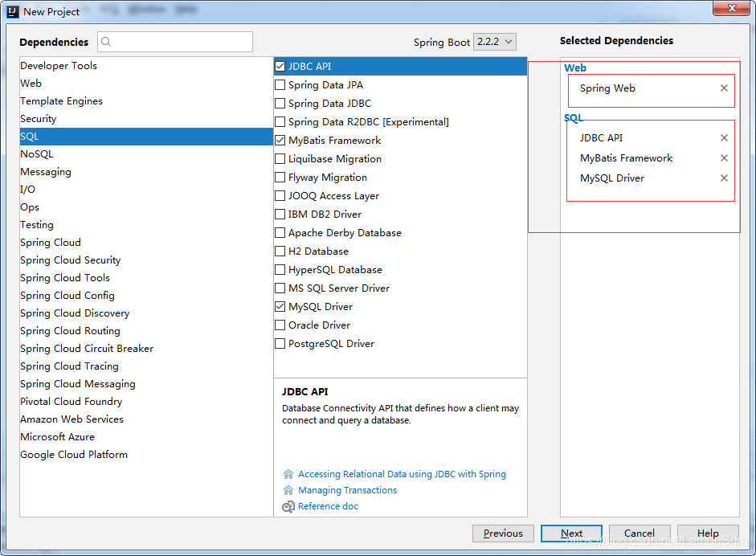The height and width of the screenshot is (556, 756).
Task: Select the Testing category
Action: 146,225
